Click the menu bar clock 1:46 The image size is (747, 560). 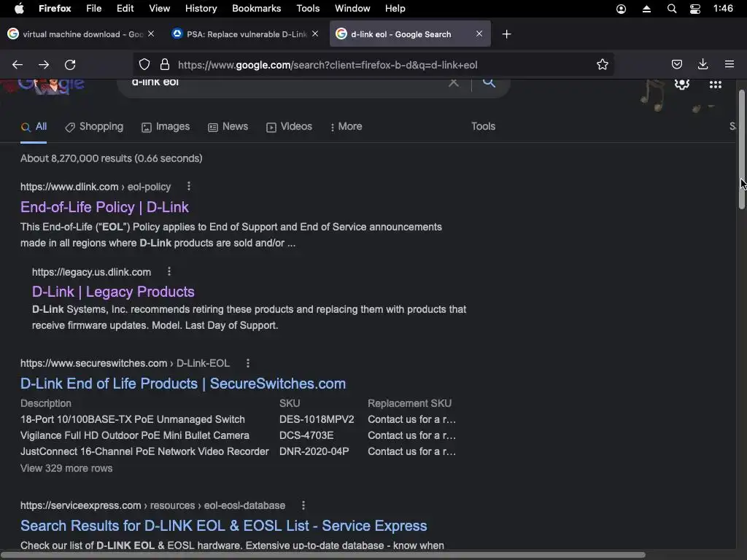723,9
